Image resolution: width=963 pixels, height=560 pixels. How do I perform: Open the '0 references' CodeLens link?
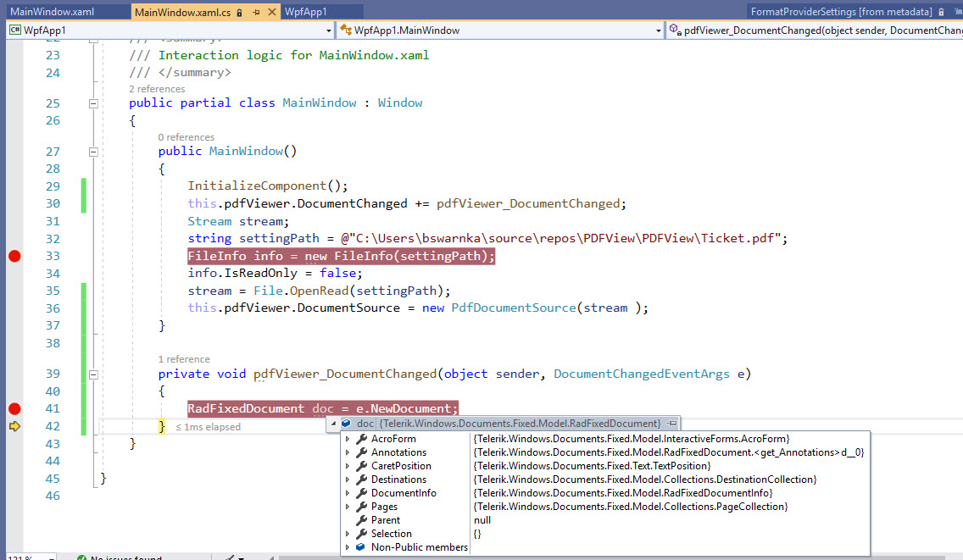point(186,137)
